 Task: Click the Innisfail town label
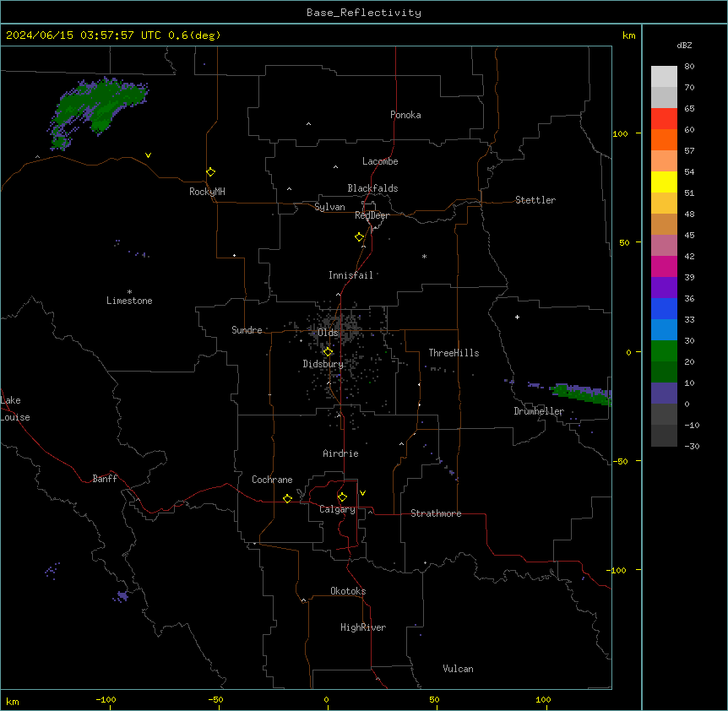click(350, 275)
